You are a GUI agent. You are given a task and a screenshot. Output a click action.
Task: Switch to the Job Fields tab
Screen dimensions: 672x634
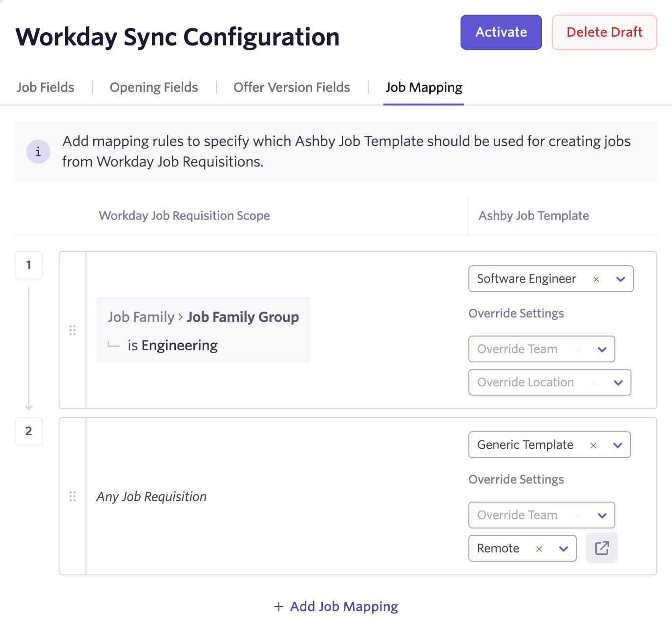pos(45,87)
